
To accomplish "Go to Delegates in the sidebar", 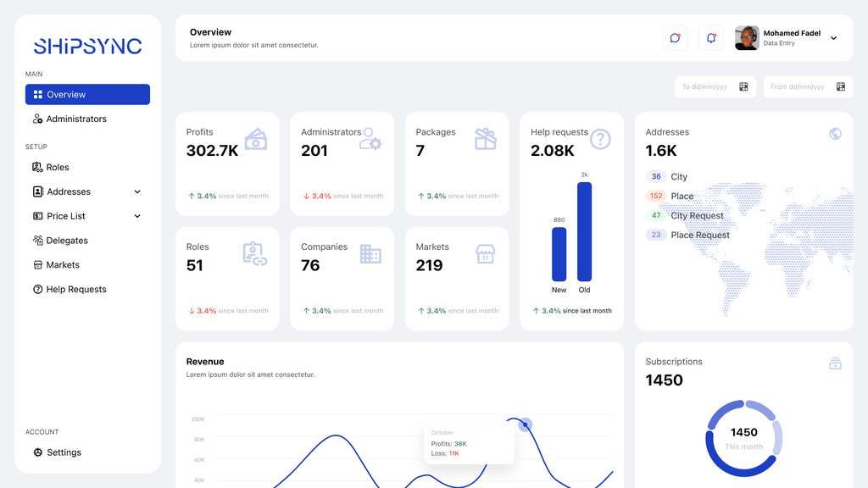I will pyautogui.click(x=67, y=241).
